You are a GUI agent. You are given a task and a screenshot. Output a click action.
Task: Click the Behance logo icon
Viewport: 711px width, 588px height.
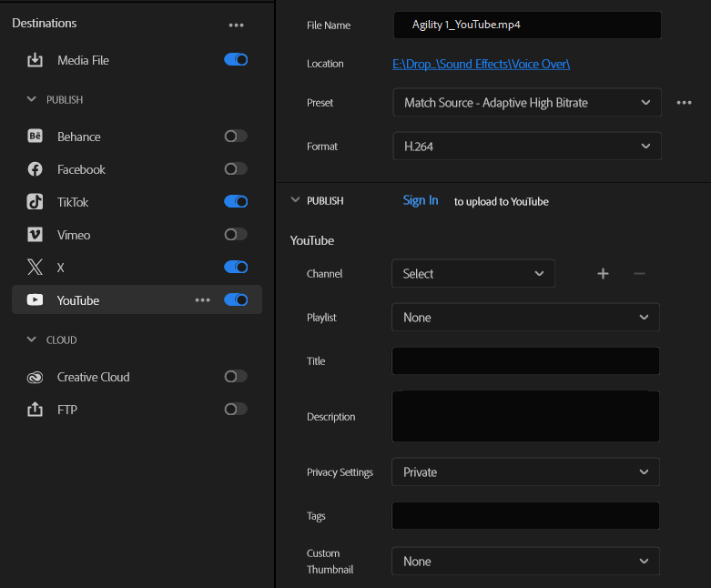coord(35,136)
